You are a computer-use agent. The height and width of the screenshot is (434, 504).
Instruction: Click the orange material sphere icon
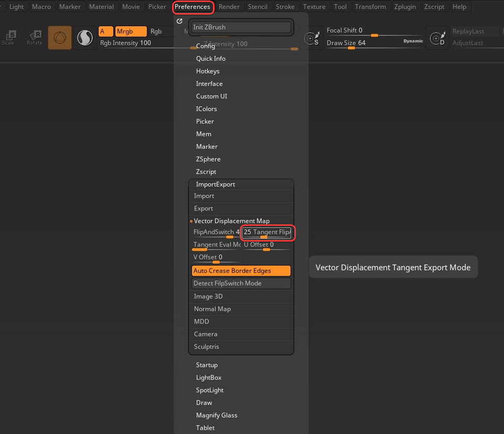[x=60, y=38]
